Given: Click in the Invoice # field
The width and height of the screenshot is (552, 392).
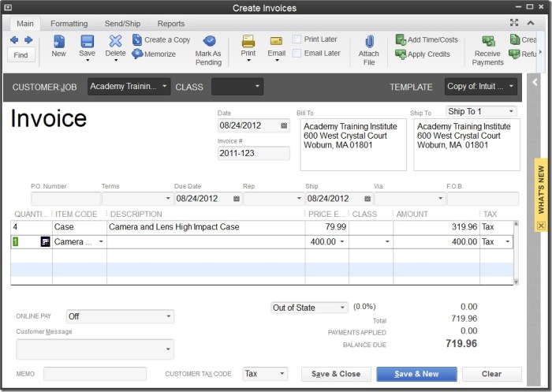Looking at the screenshot, I should (x=253, y=153).
